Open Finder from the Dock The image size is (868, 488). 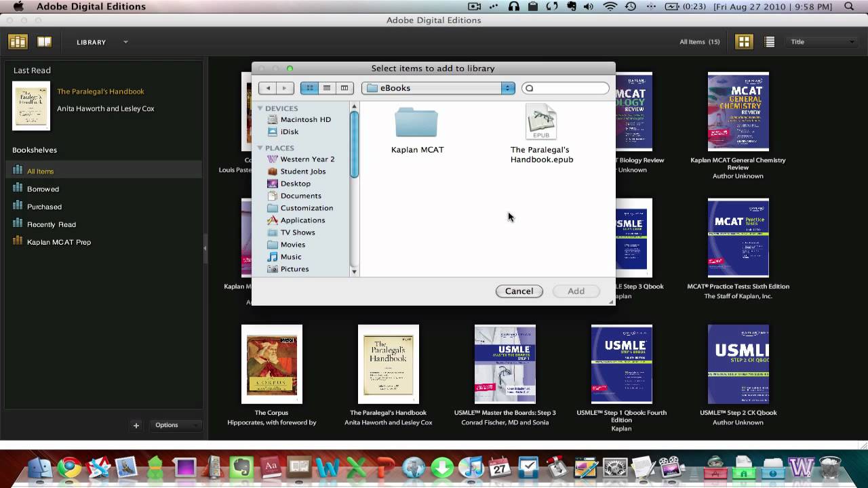40,468
